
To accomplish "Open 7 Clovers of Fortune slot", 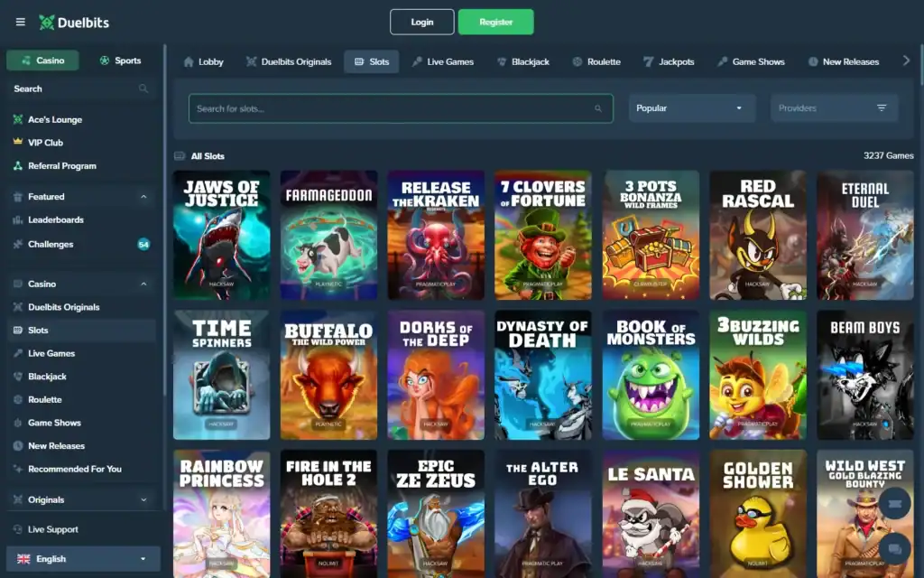I will pos(543,235).
